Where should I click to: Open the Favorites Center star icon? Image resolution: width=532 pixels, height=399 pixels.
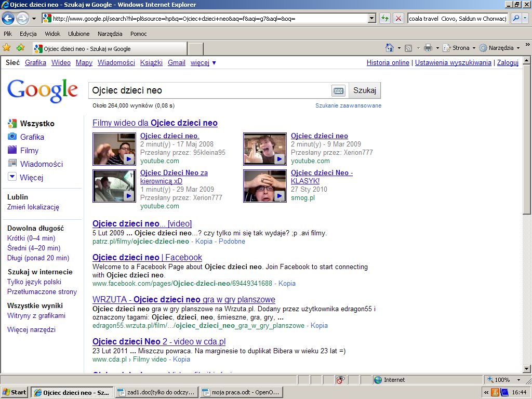click(x=7, y=48)
